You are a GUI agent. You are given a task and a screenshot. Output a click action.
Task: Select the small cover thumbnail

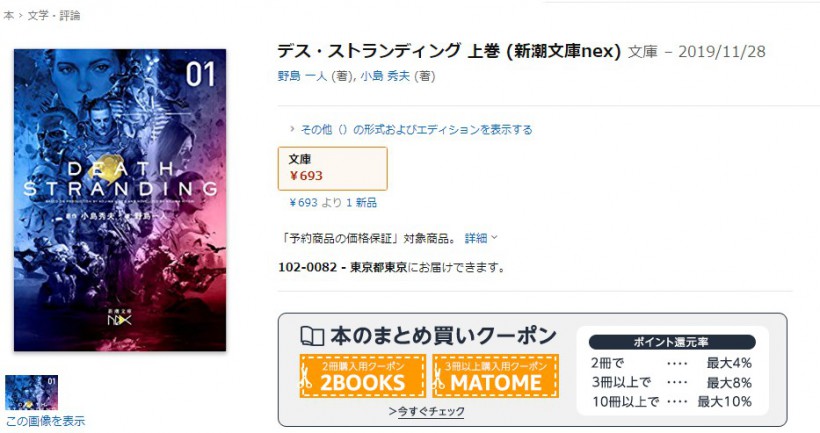pos(31,392)
